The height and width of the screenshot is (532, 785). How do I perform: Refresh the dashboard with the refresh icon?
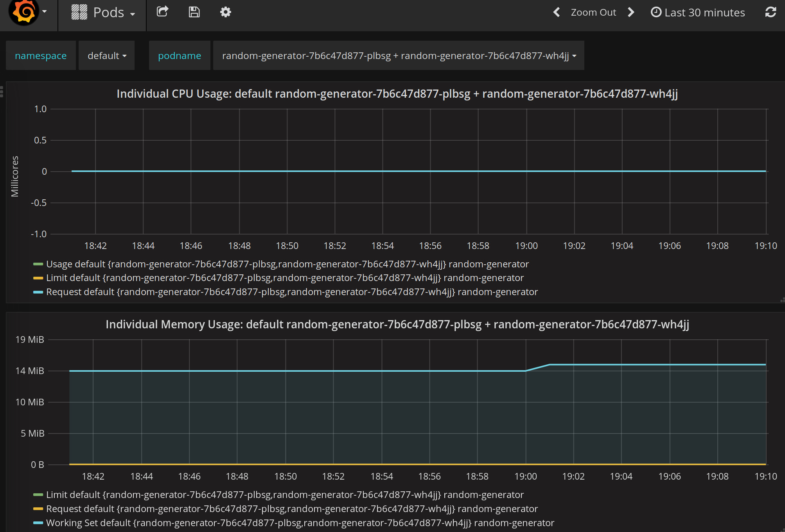(771, 12)
